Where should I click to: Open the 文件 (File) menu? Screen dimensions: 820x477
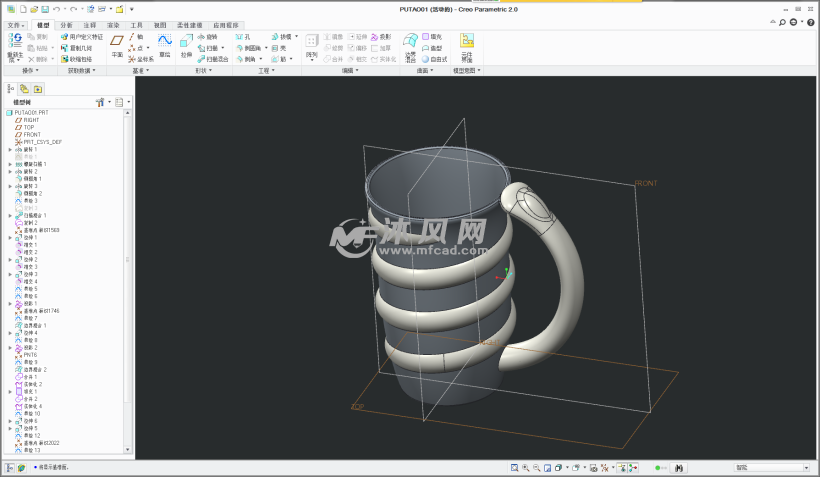coord(14,24)
